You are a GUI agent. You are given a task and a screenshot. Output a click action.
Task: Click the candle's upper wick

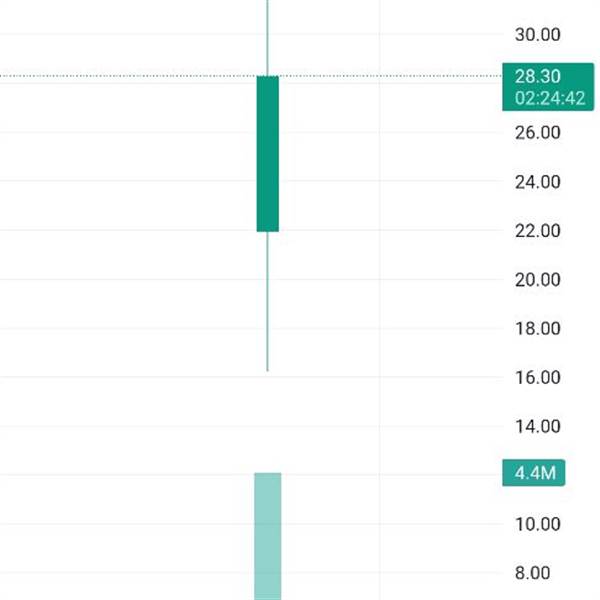267,38
